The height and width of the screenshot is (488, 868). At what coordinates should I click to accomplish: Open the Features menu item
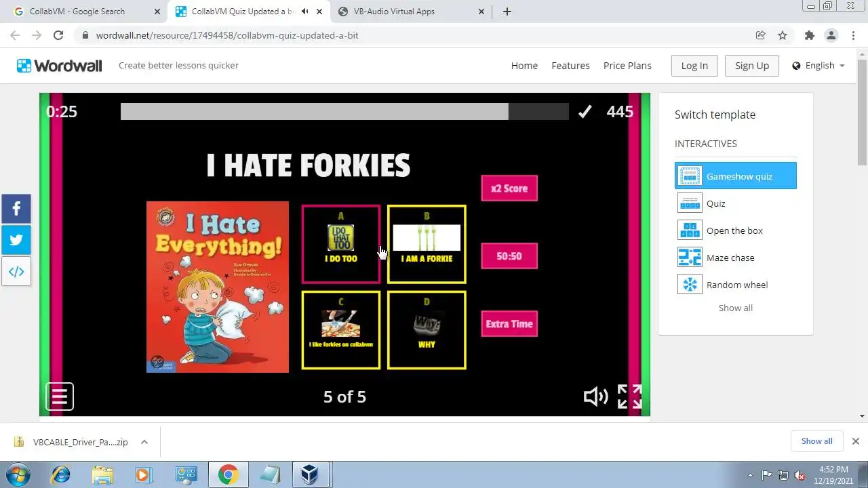570,66
